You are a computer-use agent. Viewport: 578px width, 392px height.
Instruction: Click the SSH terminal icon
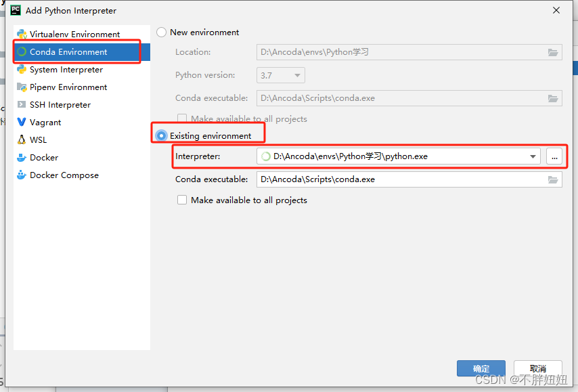22,104
